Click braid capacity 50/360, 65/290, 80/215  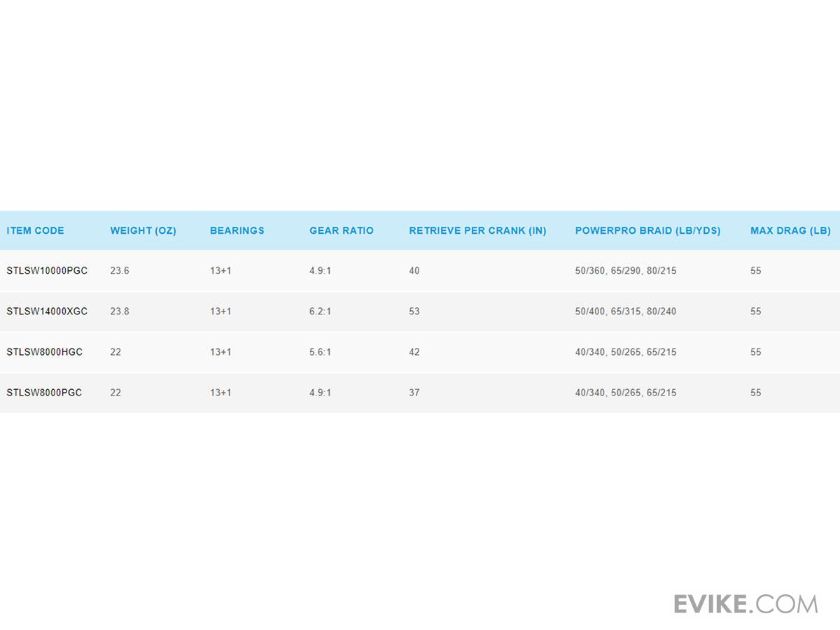pos(625,270)
